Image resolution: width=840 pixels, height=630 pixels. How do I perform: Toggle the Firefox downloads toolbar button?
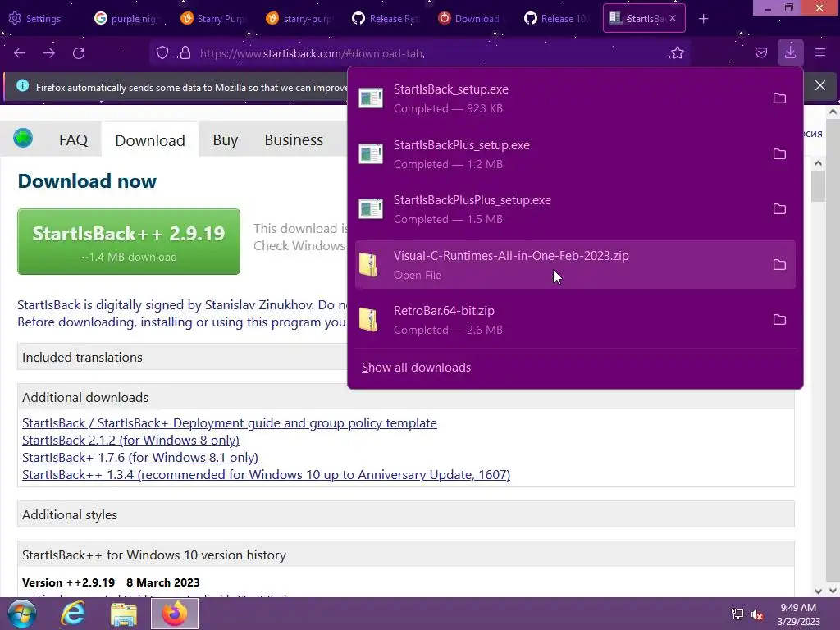click(x=790, y=52)
